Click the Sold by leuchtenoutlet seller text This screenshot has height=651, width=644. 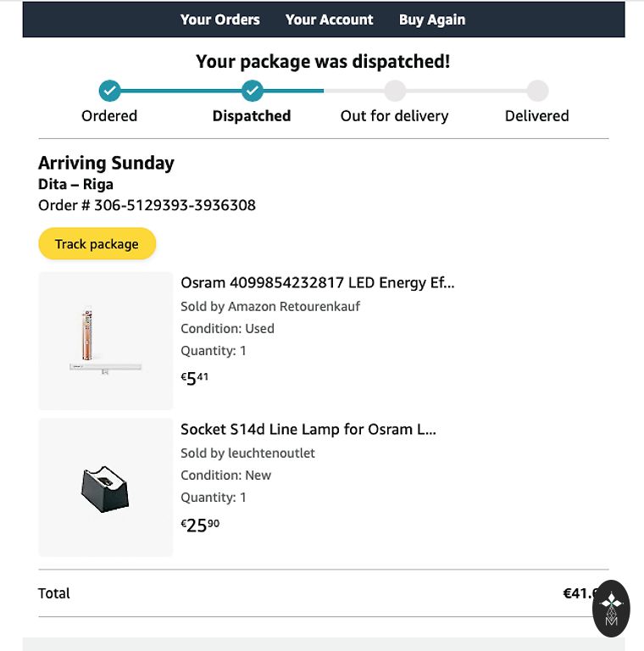(247, 453)
